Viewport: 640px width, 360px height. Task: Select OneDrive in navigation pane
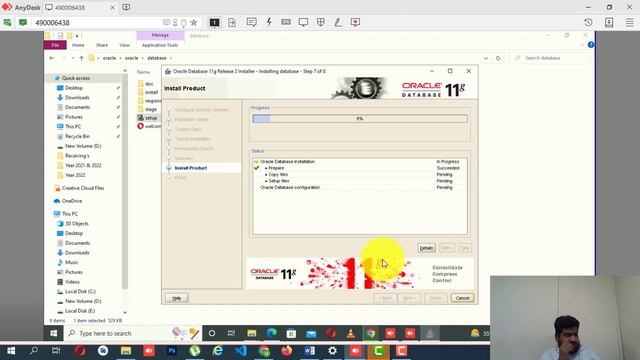(x=72, y=201)
